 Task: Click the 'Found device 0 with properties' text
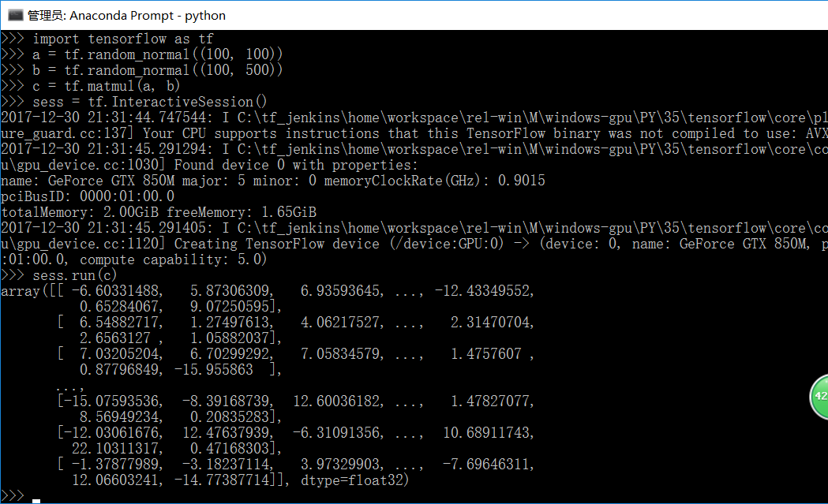pyautogui.click(x=296, y=165)
